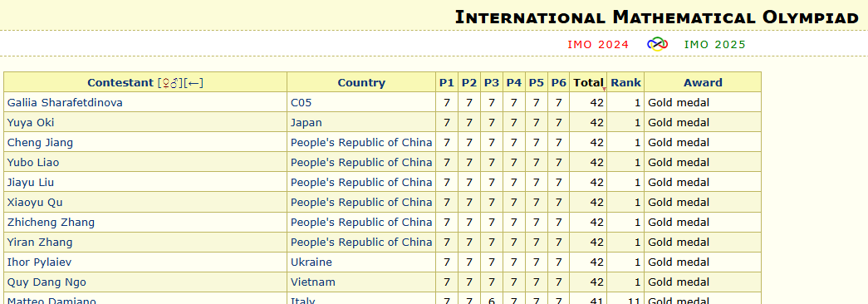Click the left arrow name-order toggle
This screenshot has height=304, width=868.
tap(194, 83)
